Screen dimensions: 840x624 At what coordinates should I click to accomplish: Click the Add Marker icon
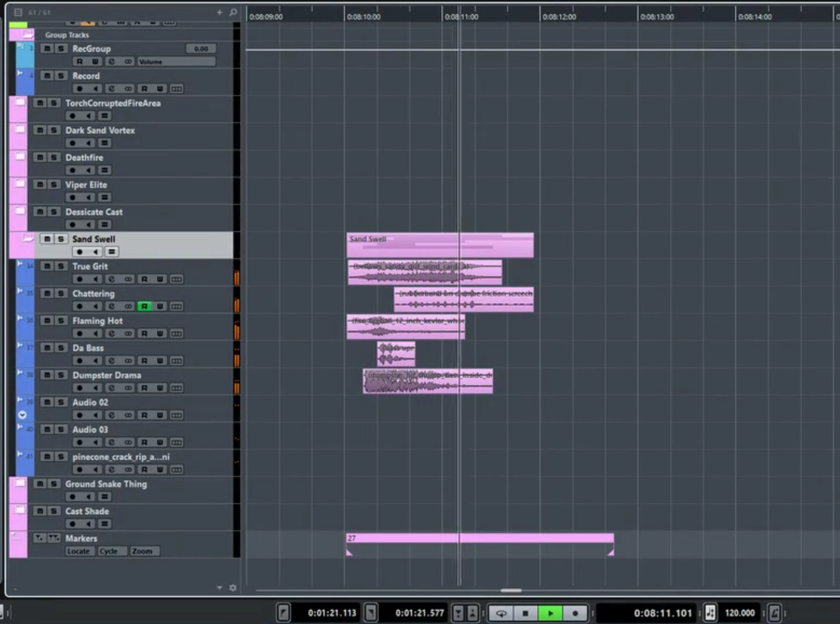[39, 538]
